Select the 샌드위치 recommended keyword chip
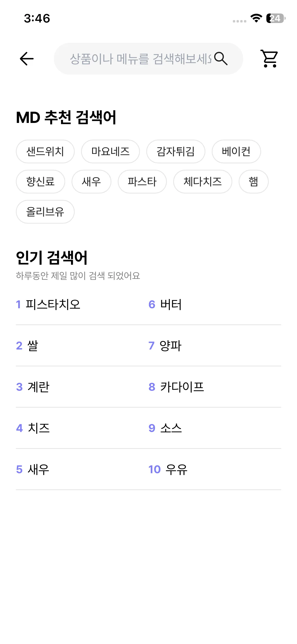The width and height of the screenshot is (297, 644). [45, 151]
